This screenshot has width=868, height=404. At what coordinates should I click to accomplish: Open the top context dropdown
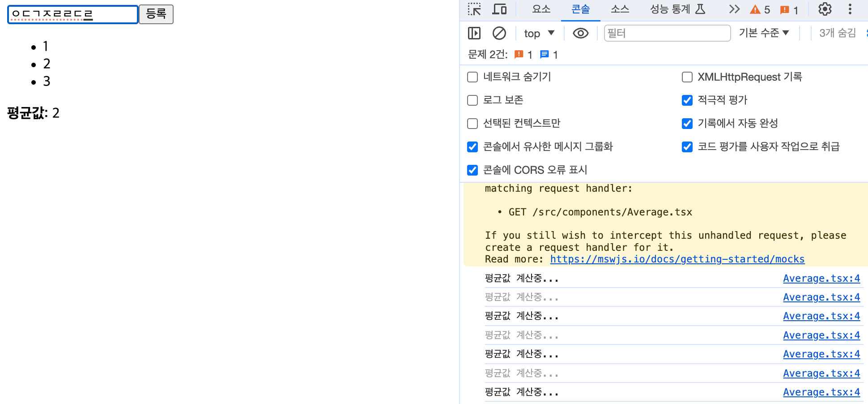(539, 33)
